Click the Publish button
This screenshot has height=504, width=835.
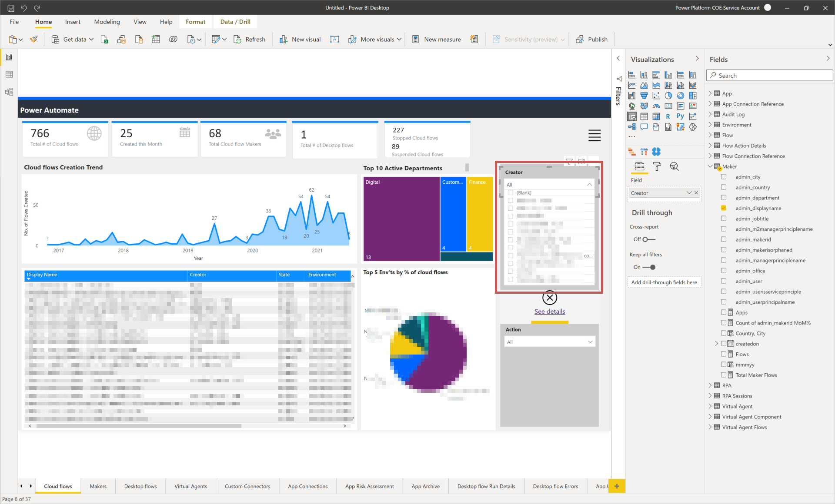coord(592,39)
